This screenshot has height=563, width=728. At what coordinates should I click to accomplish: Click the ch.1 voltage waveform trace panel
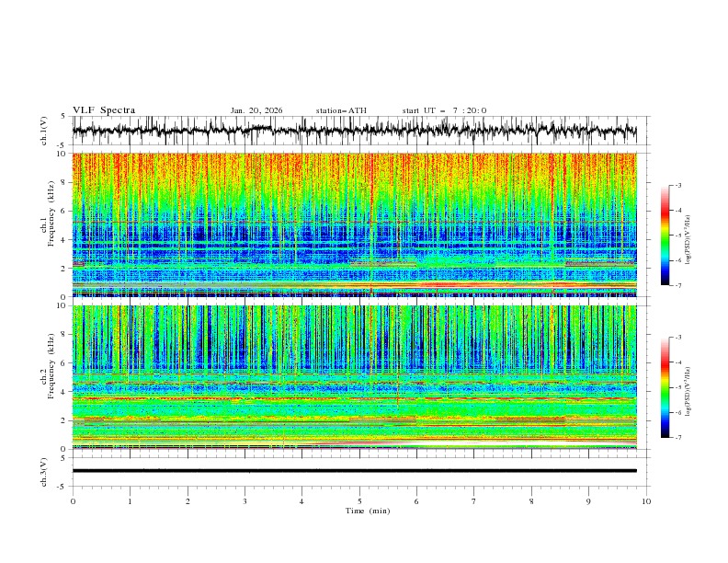click(x=361, y=131)
